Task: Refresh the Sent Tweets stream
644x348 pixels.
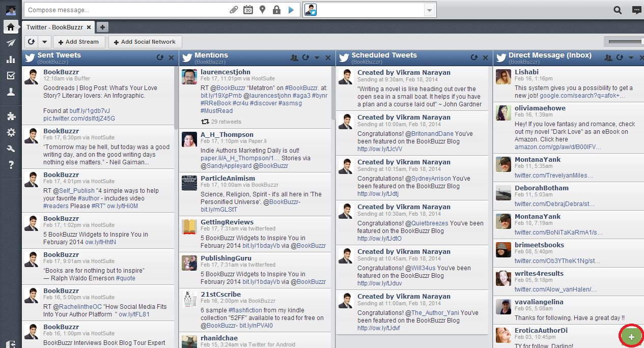Action: 160,58
